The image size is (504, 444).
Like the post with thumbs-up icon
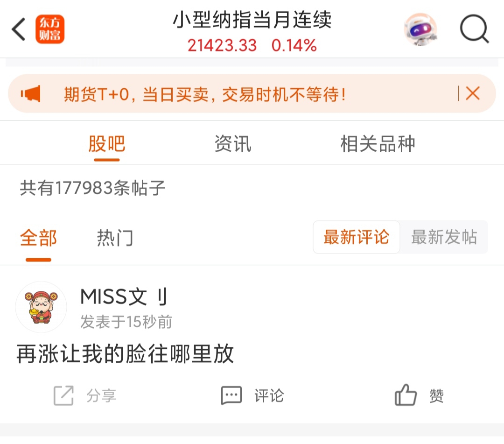[x=406, y=395]
